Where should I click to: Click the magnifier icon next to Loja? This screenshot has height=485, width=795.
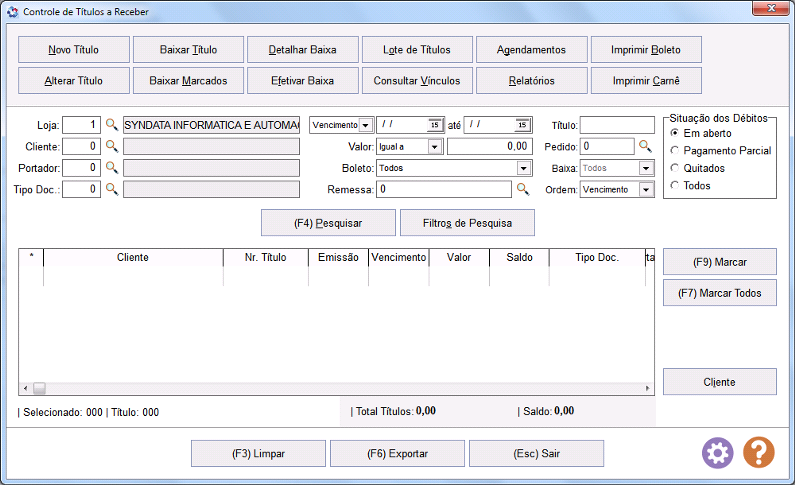[x=112, y=125]
